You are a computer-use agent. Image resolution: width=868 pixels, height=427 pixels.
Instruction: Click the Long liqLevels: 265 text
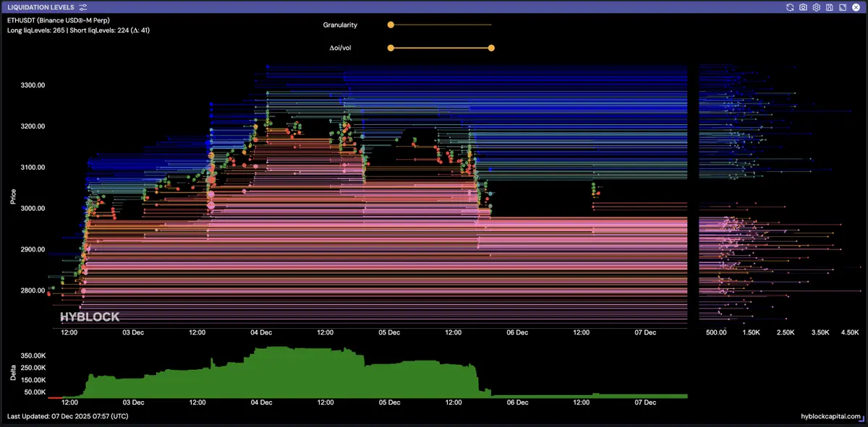[35, 30]
